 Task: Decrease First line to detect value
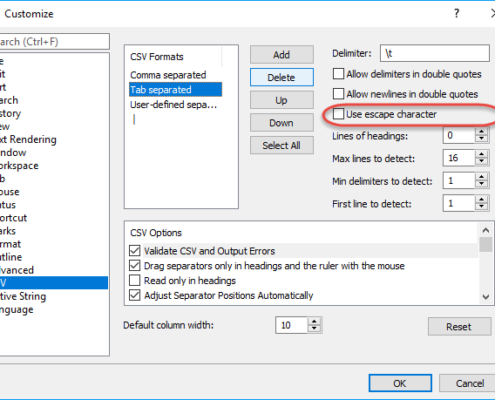pos(481,207)
